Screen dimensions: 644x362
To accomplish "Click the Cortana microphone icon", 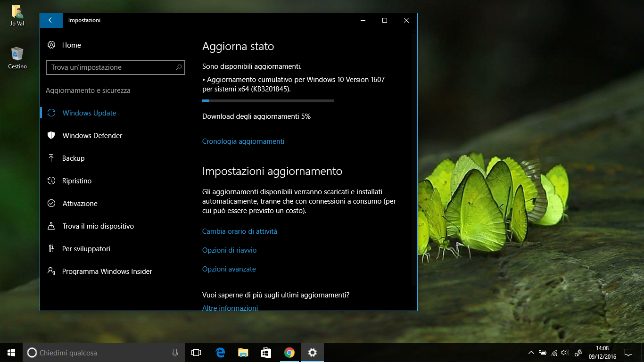I will coord(175,353).
